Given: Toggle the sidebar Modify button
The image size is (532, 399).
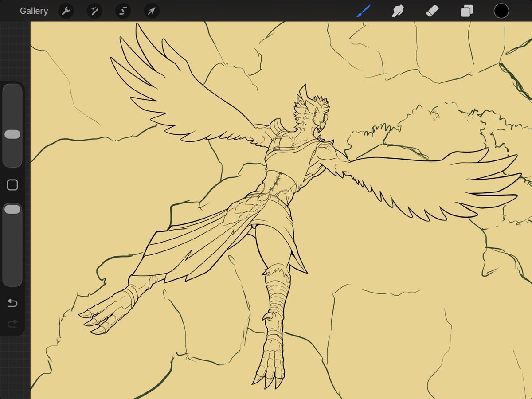Looking at the screenshot, I should 12,184.
